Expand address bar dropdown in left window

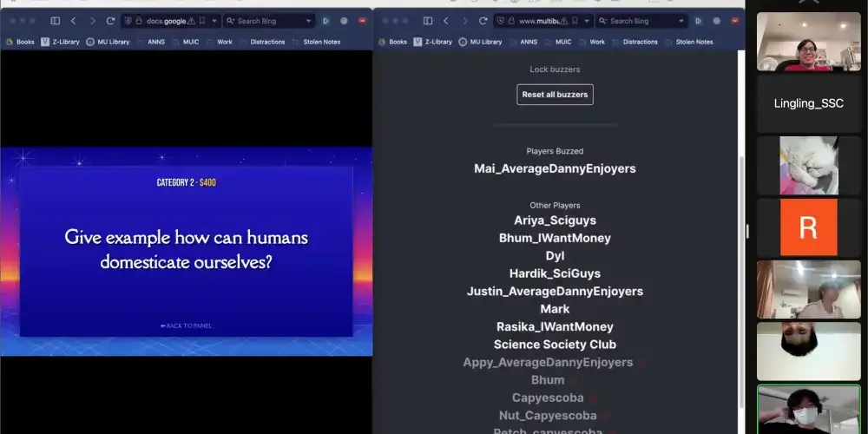point(214,21)
